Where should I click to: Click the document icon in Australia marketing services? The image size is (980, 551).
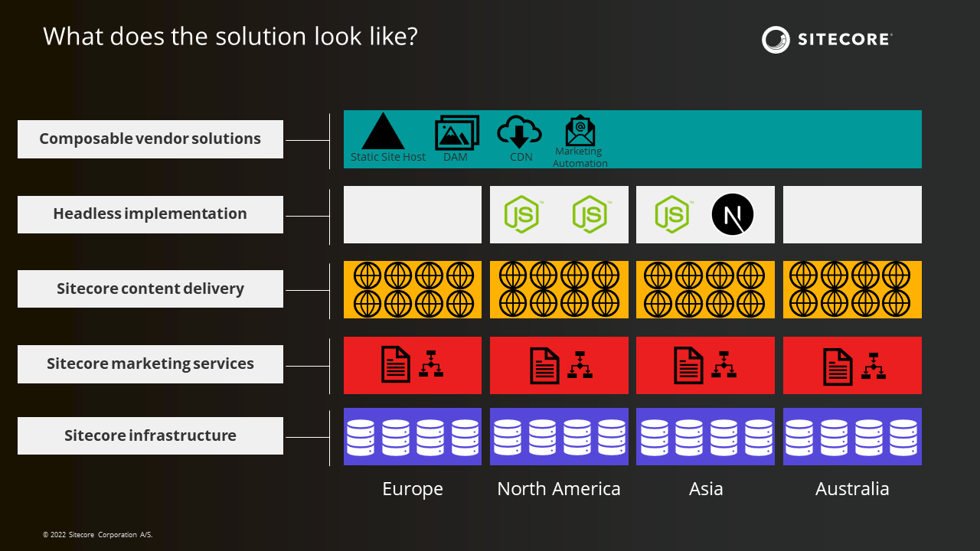[838, 367]
